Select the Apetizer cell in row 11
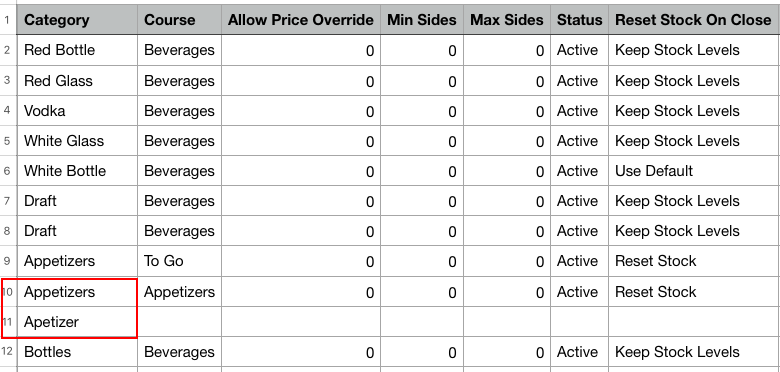780x372 pixels. 78,322
